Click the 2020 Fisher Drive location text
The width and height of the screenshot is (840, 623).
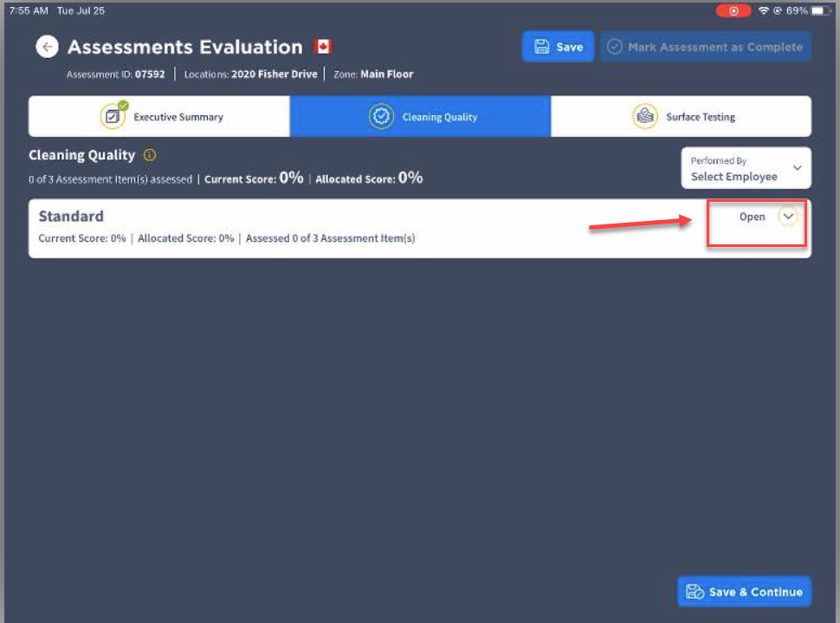click(274, 75)
